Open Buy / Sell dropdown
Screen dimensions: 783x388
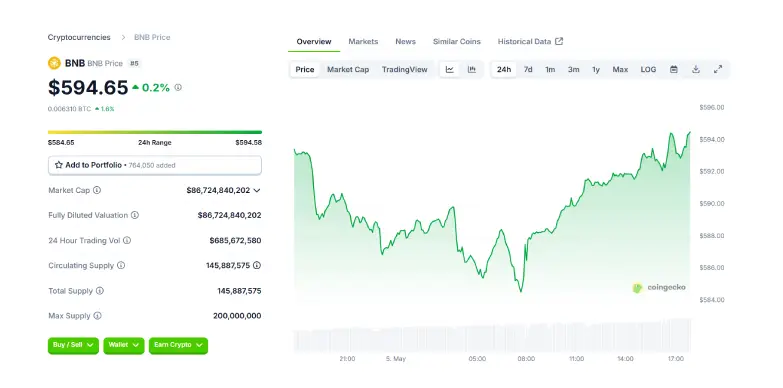[x=73, y=346]
